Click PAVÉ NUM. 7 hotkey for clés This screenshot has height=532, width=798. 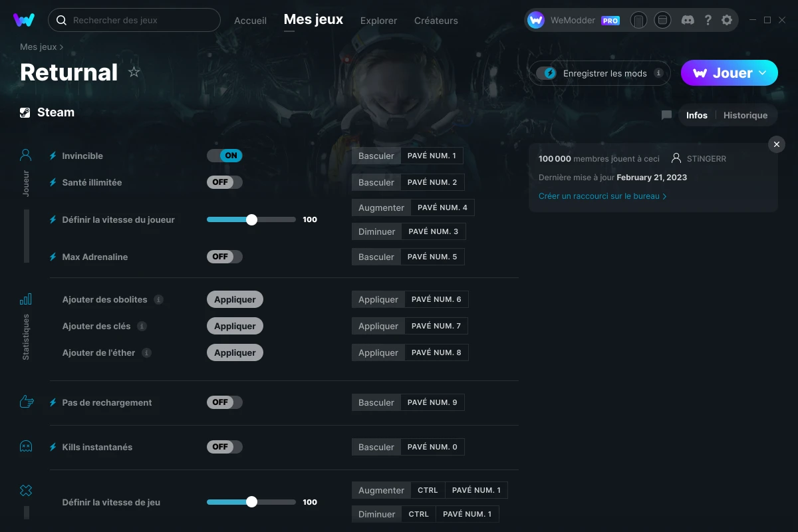tap(436, 326)
